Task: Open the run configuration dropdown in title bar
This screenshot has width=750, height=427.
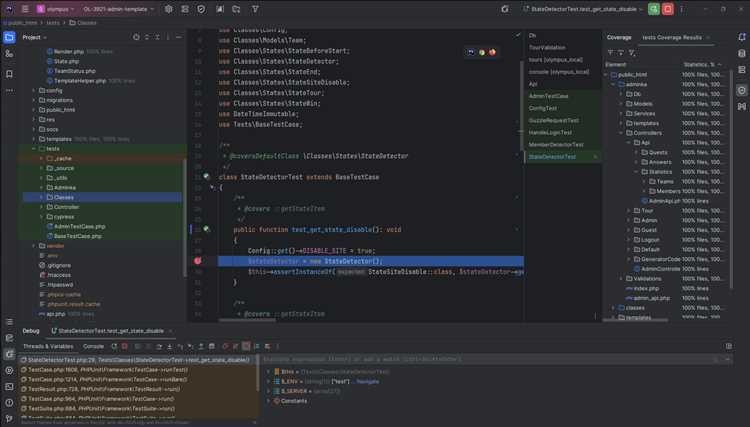Action: 583,9
